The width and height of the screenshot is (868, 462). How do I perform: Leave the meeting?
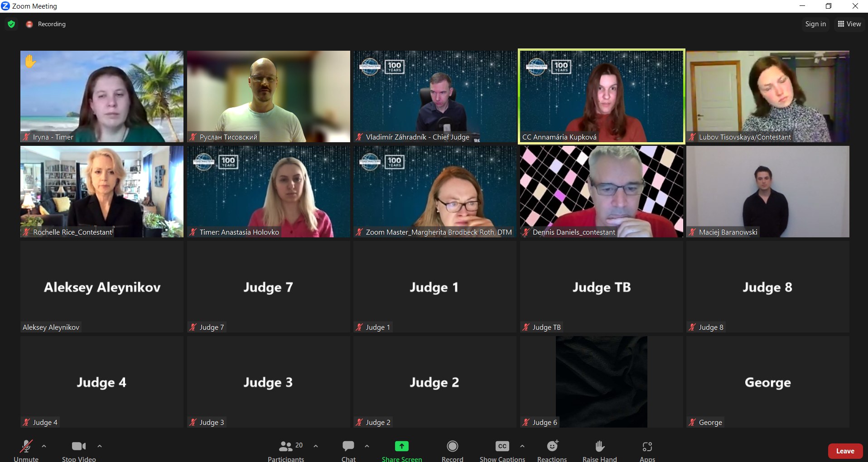point(845,451)
